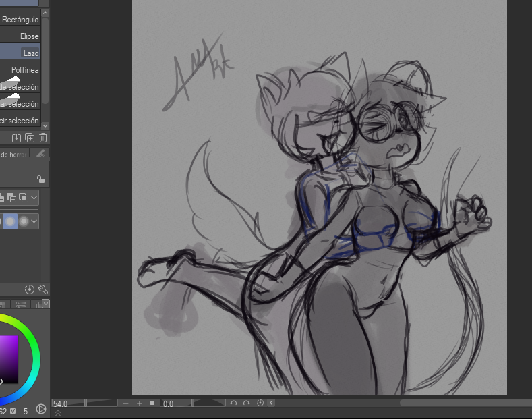The width and height of the screenshot is (532, 419).
Task: Expand the bottom panel double chevron
Action: point(58,413)
